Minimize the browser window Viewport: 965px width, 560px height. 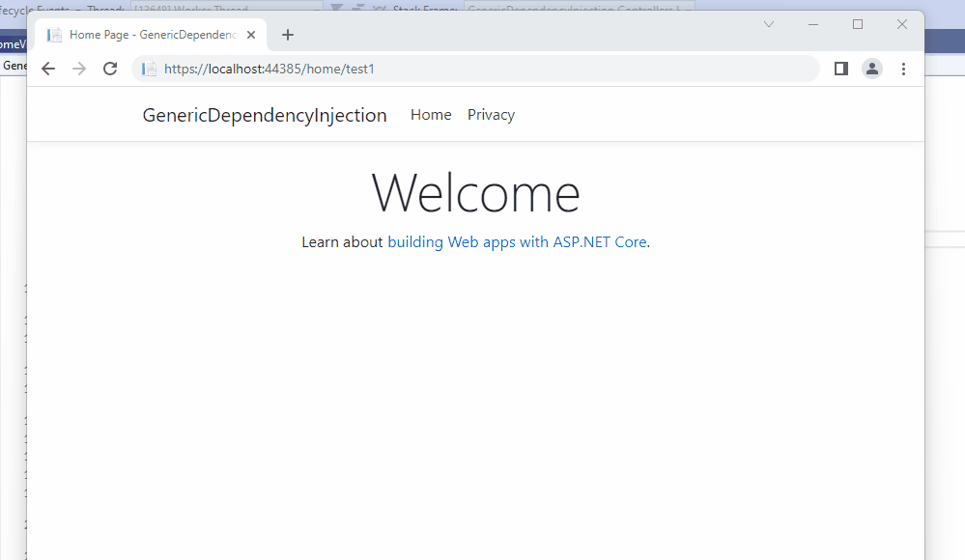[813, 24]
